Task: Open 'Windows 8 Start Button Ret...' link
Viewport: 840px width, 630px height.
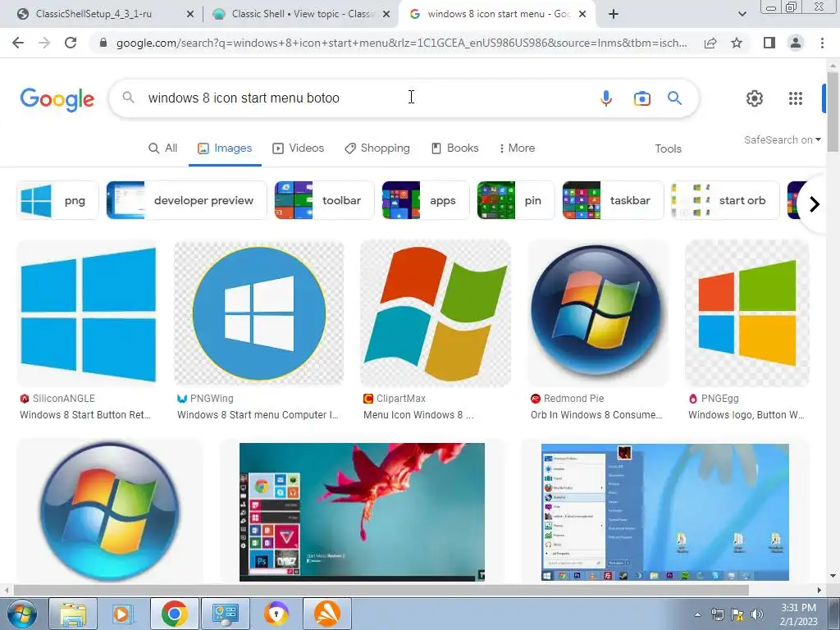Action: [x=85, y=414]
